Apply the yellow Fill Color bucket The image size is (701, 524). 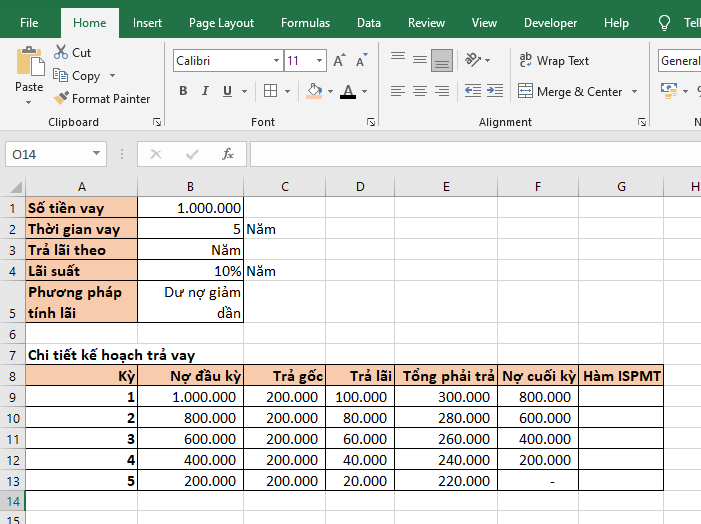314,91
